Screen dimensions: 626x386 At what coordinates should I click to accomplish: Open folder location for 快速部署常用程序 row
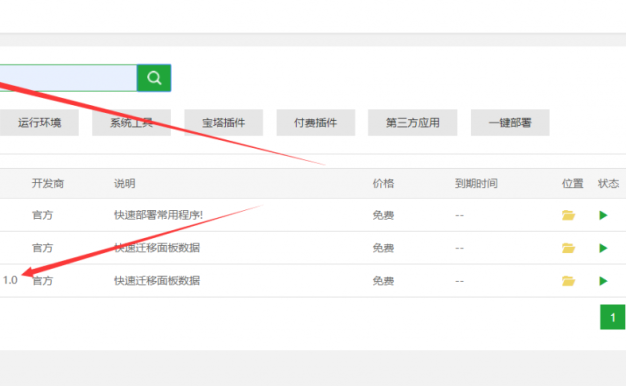(x=568, y=215)
